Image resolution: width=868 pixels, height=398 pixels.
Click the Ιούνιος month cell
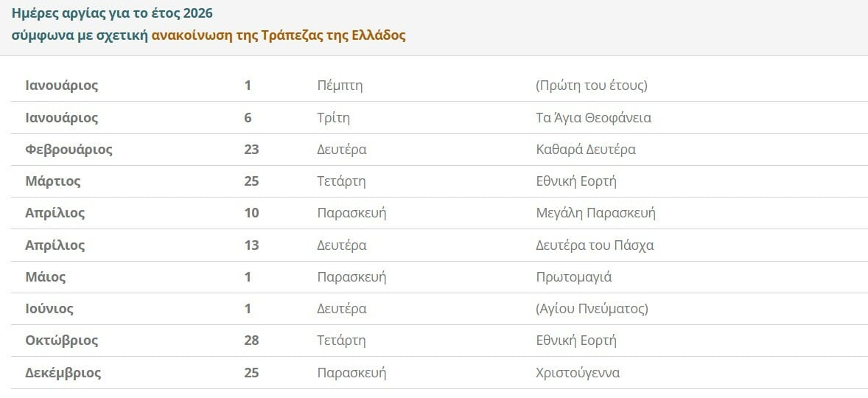[49, 309]
